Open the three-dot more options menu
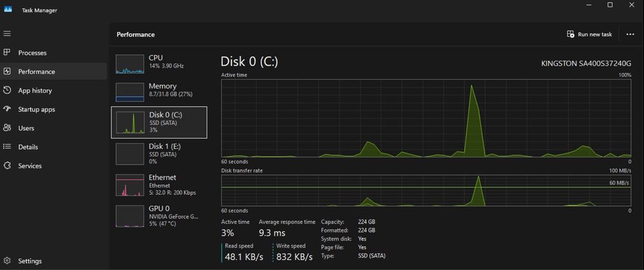This screenshot has height=270, width=644. click(x=630, y=35)
